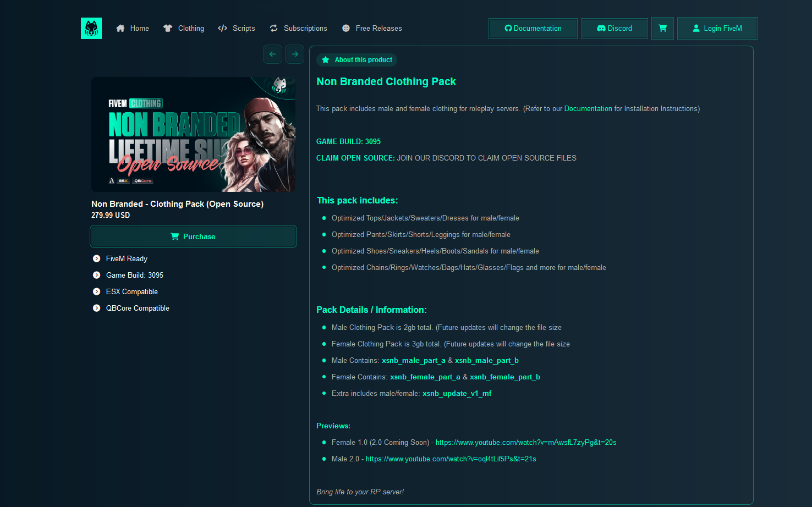Open the Clothing menu item

click(184, 29)
